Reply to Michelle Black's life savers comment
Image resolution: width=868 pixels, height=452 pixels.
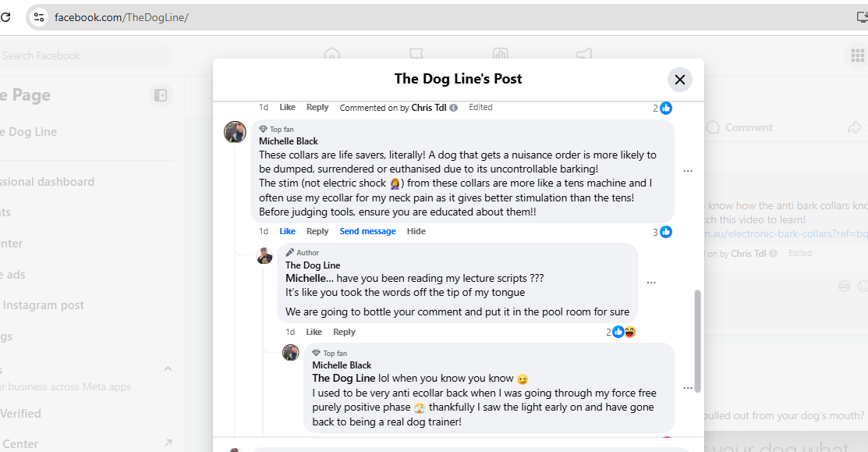317,231
